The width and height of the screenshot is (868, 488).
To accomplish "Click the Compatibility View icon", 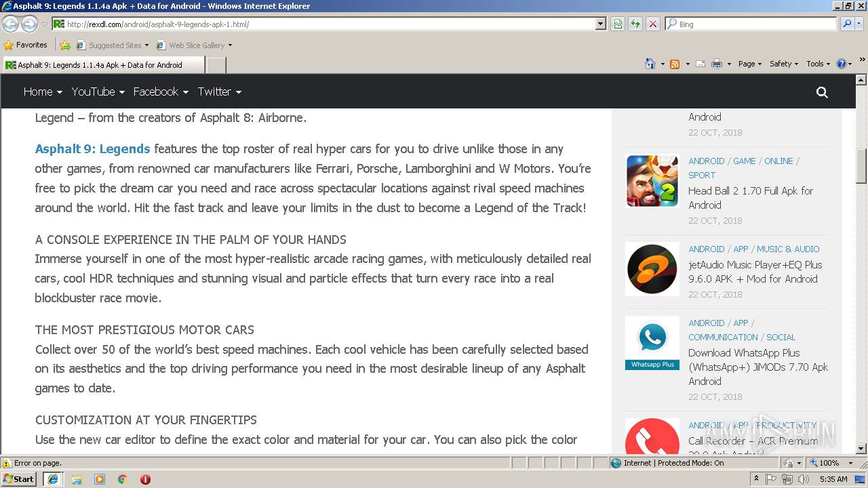I will (x=618, y=24).
